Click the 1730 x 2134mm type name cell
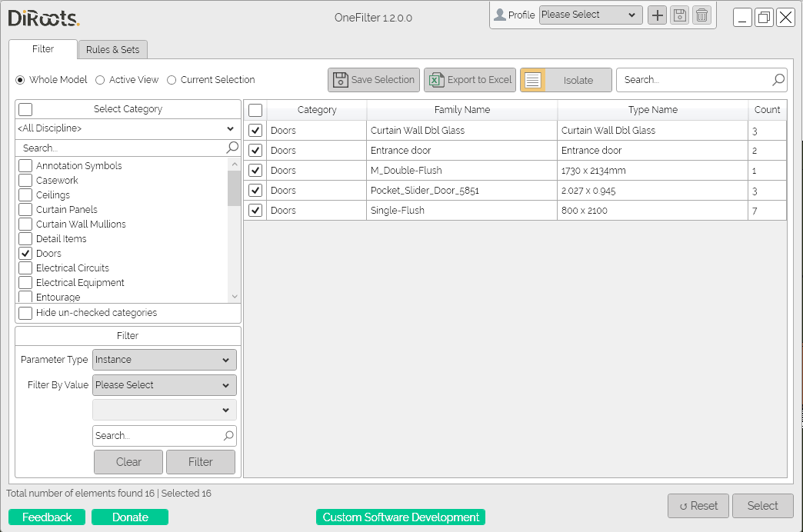The image size is (803, 532). (652, 171)
